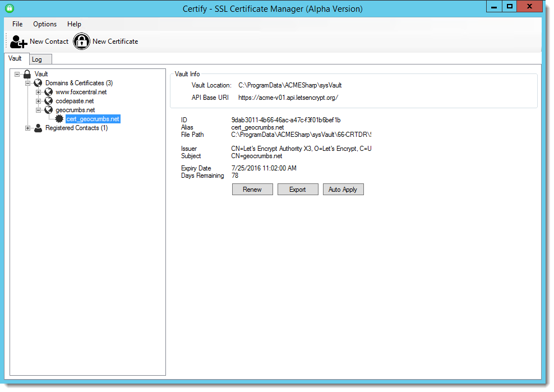This screenshot has height=392, width=554.
Task: Open the Help menu
Action: 74,24
